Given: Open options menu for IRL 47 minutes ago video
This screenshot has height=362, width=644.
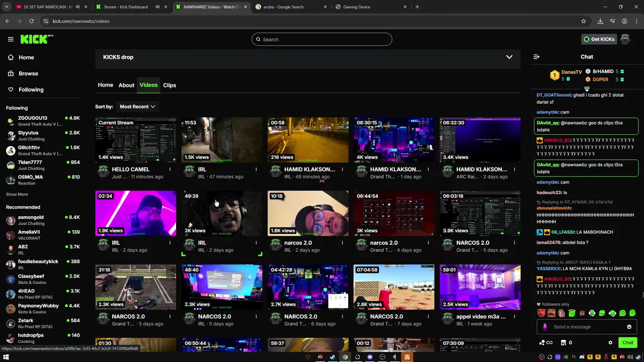Looking at the screenshot, I should click(x=256, y=169).
